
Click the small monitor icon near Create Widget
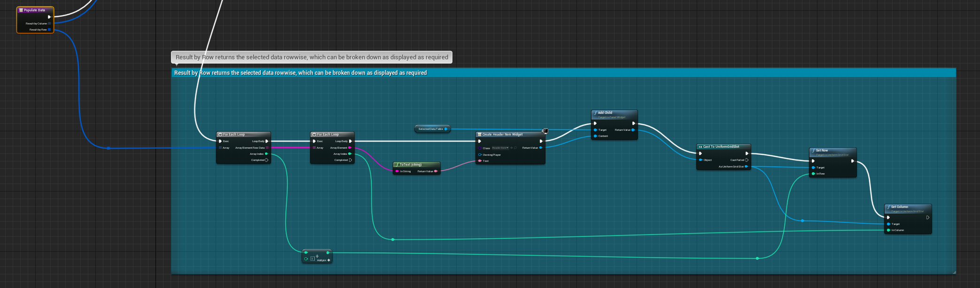pyautogui.click(x=545, y=131)
